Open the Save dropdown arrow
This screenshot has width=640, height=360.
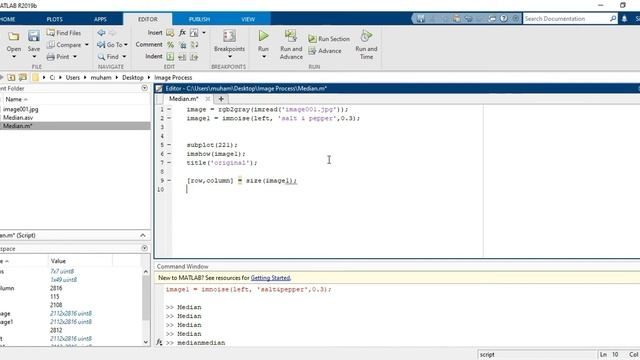34,57
